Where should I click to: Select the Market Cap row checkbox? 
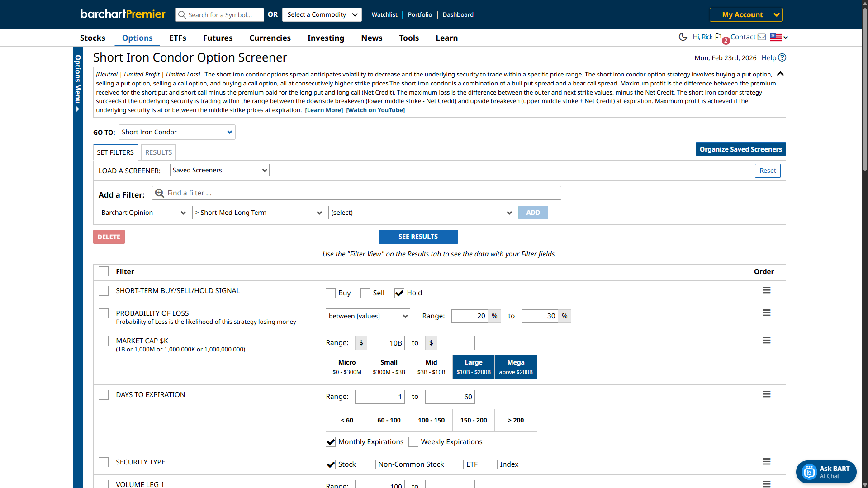104,341
